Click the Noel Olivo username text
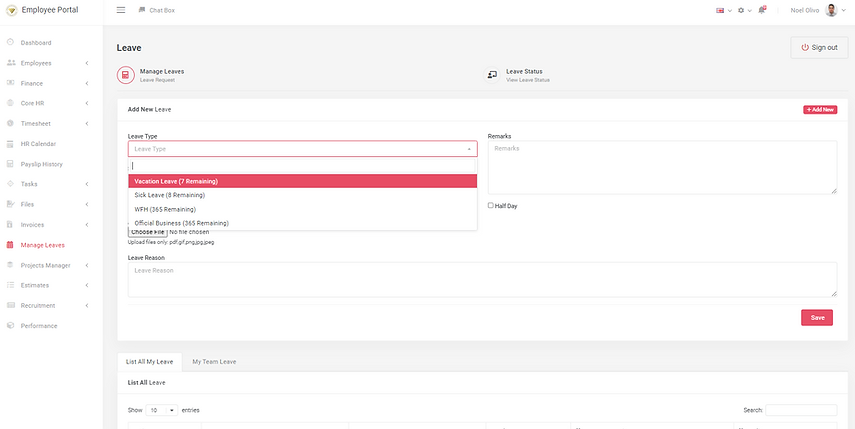 pos(805,10)
